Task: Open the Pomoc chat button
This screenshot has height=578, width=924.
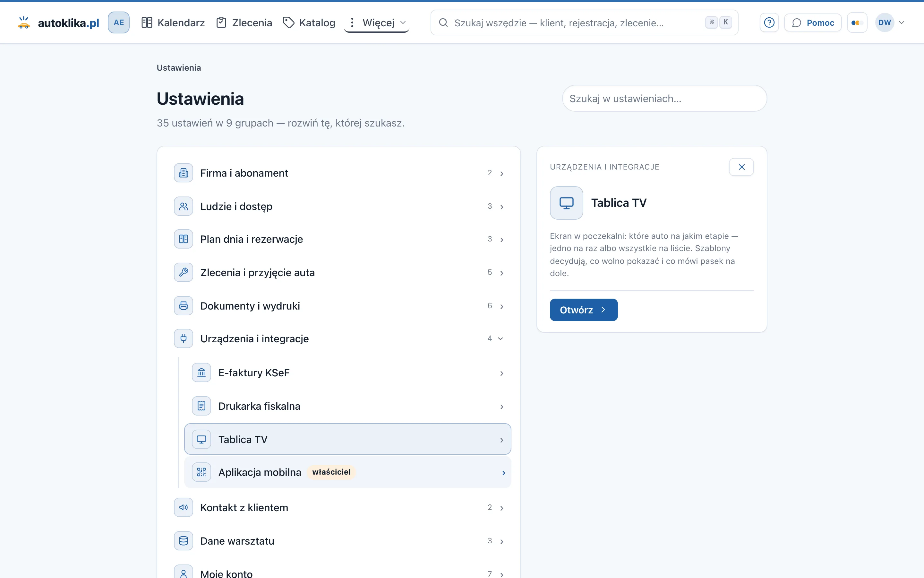Action: click(812, 22)
